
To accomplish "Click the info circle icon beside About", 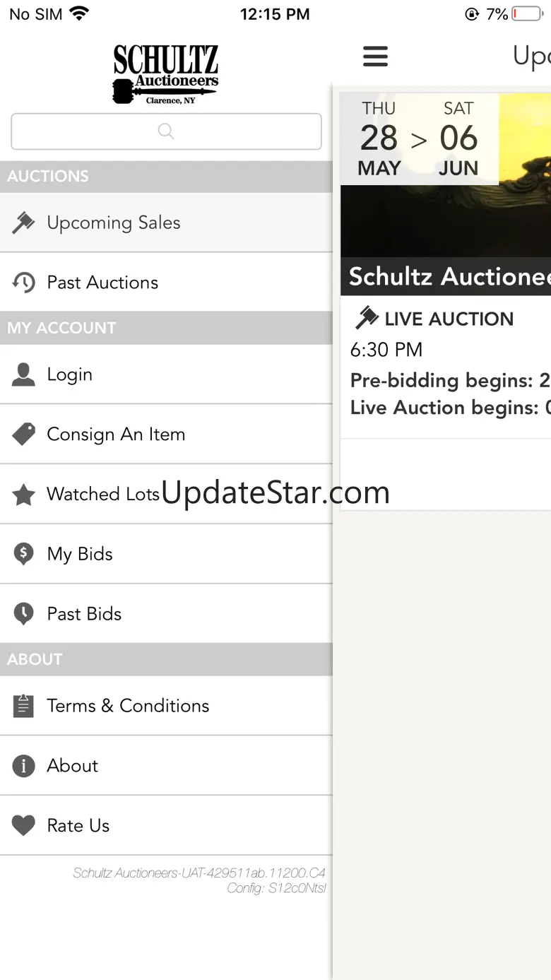I will [23, 766].
